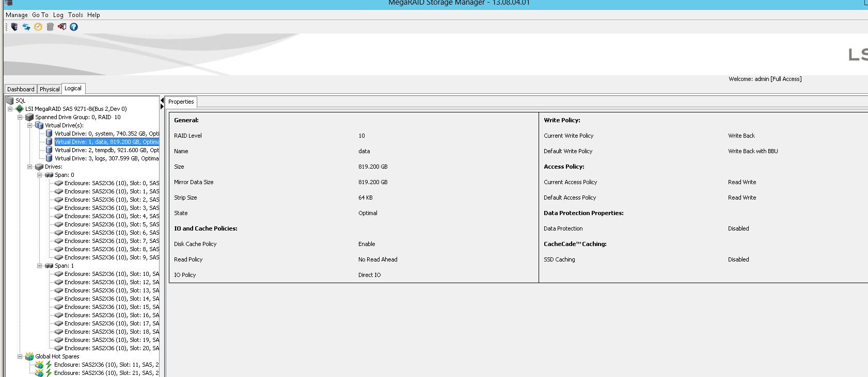Collapse the Span: 0 tree node

point(40,175)
